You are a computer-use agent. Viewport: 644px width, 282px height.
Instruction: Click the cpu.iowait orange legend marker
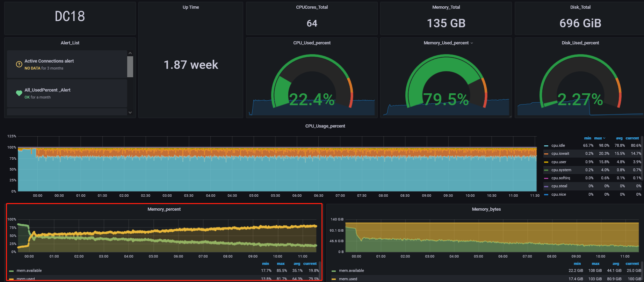(x=546, y=154)
